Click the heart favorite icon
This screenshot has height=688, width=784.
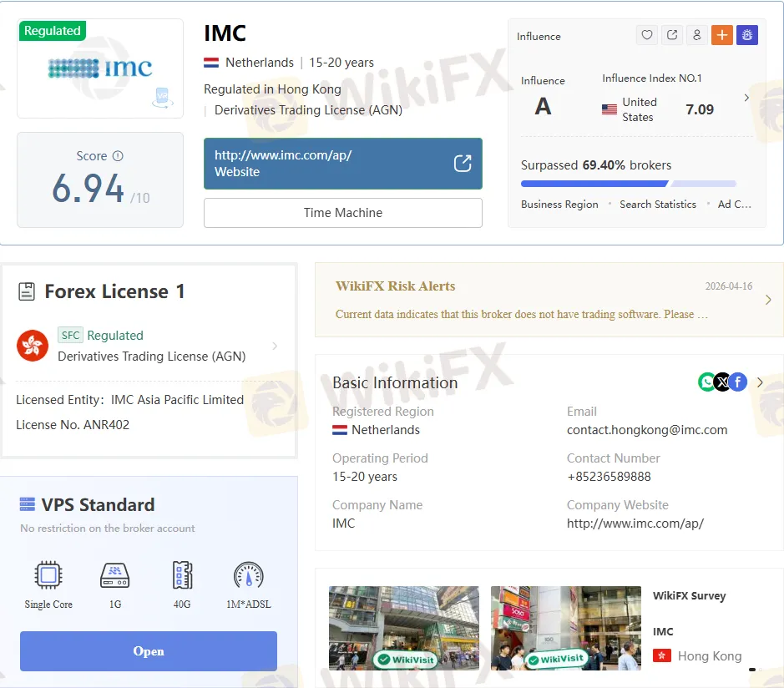click(646, 35)
